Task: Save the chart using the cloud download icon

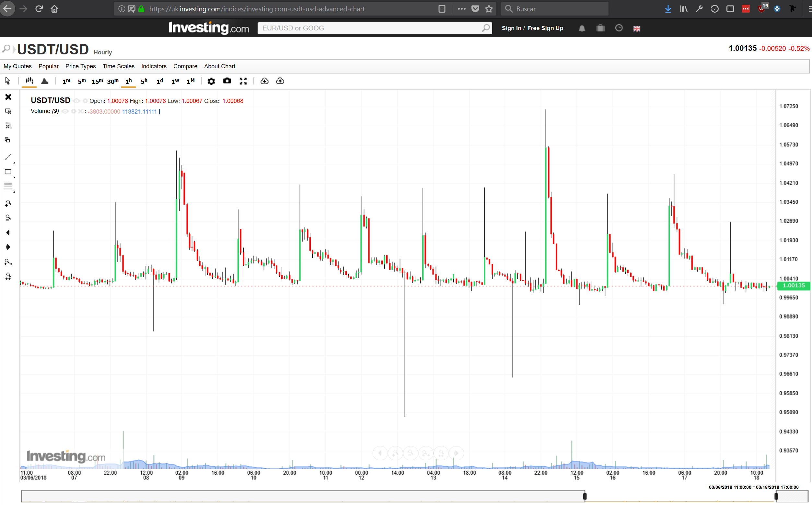Action: tap(264, 81)
